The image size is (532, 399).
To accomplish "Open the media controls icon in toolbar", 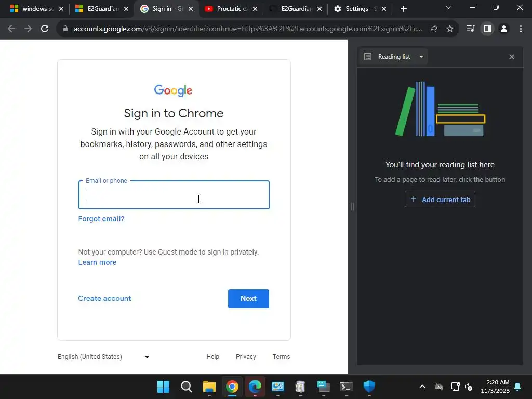I will 470,29.
